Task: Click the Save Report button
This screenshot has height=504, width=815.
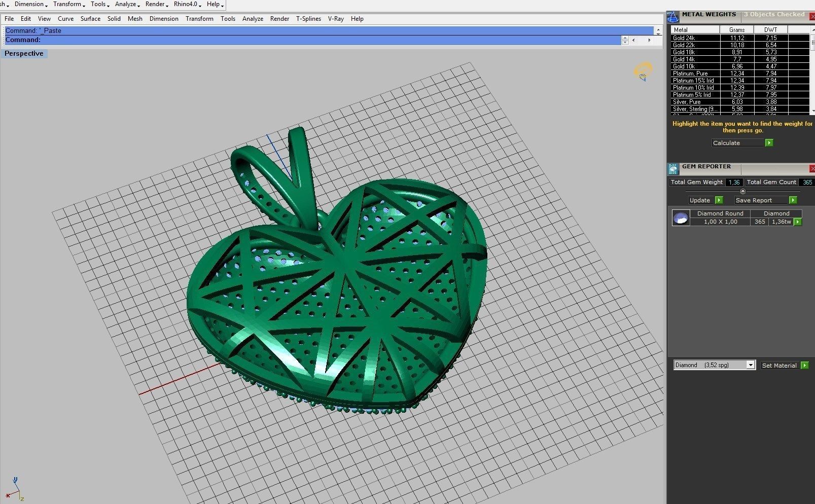Action: tap(761, 200)
